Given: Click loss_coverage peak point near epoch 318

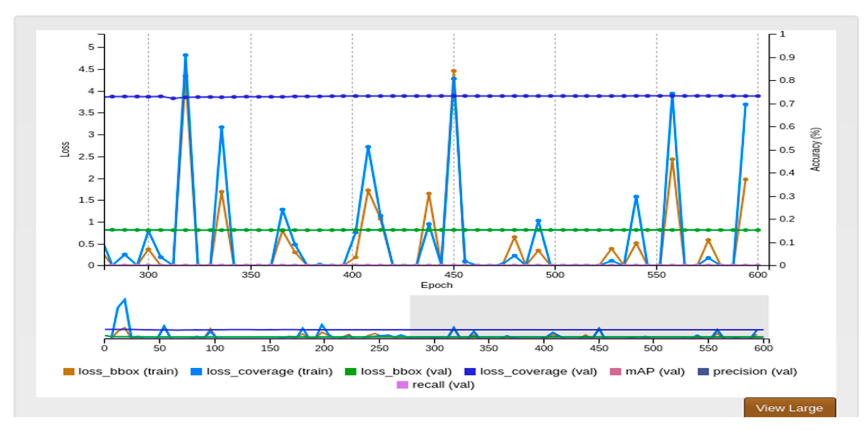Looking at the screenshot, I should pyautogui.click(x=185, y=55).
